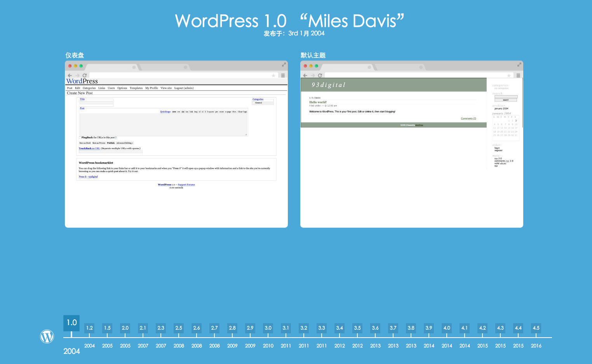Click Logout (admin) in the dashboard screenshot
Screen dimensions: 592x364
(x=184, y=88)
